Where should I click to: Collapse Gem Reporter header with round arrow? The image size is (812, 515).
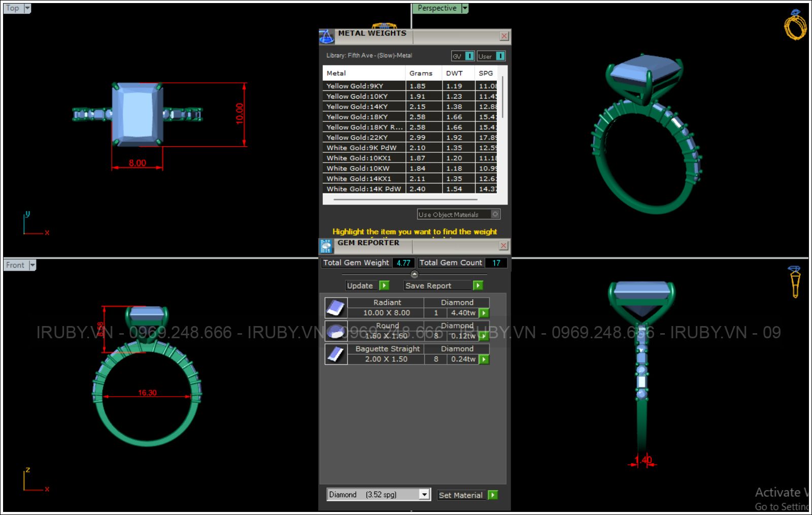[x=414, y=274]
